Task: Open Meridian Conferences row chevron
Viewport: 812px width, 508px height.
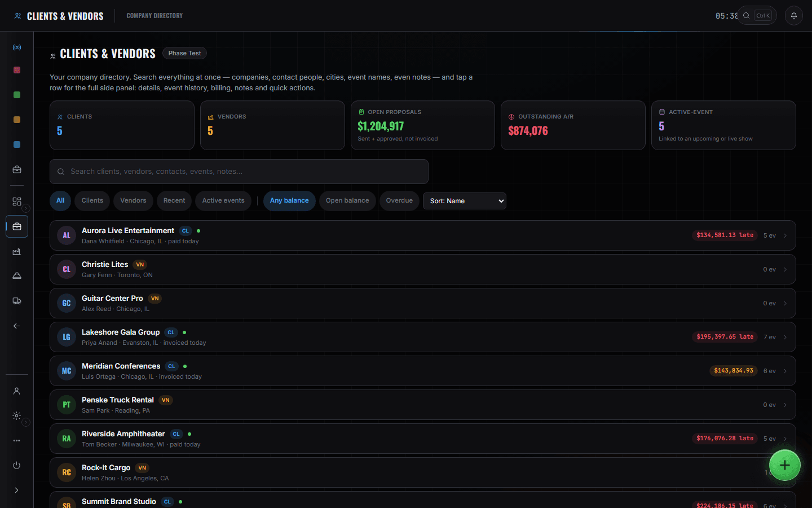Action: [785, 371]
